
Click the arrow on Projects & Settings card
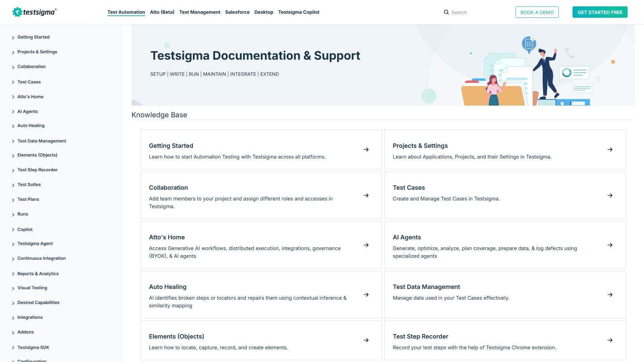point(610,149)
